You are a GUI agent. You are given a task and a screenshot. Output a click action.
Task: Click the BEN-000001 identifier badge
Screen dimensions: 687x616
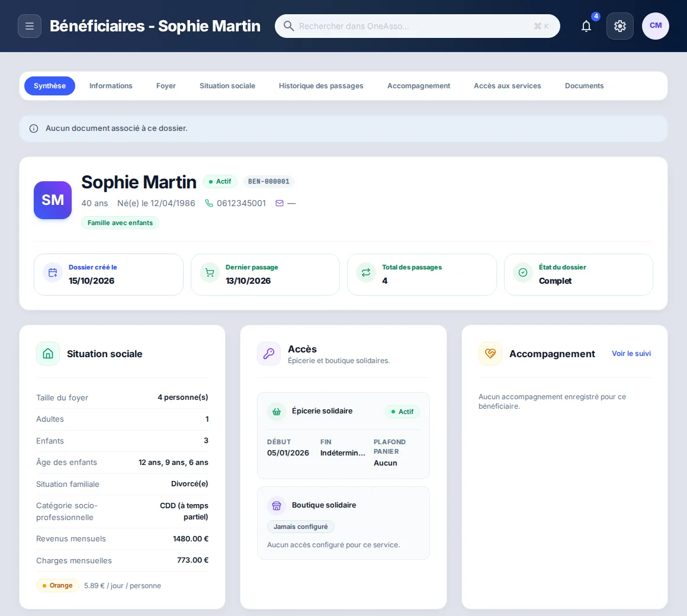268,181
